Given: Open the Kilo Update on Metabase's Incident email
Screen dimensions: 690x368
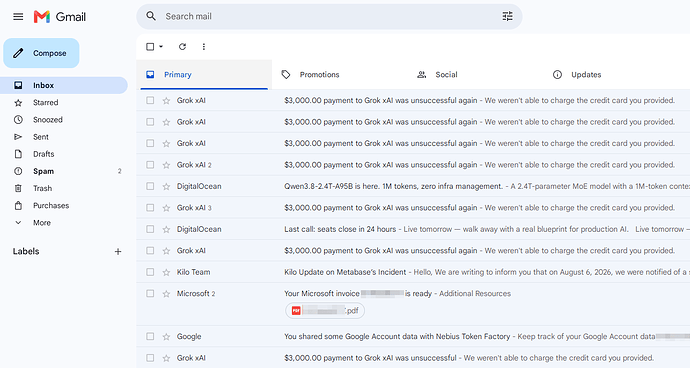Looking at the screenshot, I should point(413,272).
